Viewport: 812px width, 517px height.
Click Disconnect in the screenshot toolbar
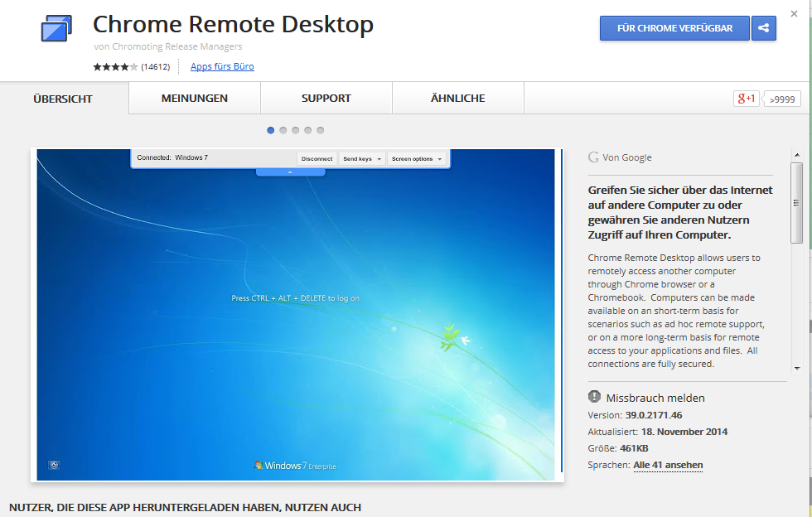tap(317, 159)
